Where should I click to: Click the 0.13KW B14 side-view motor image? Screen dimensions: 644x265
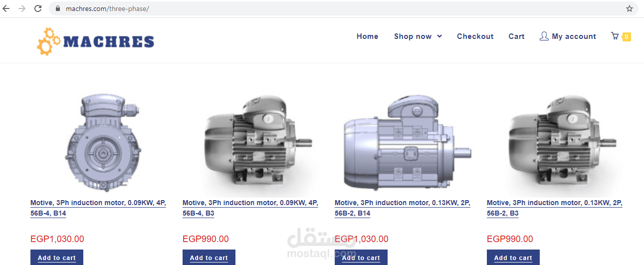pos(407,142)
